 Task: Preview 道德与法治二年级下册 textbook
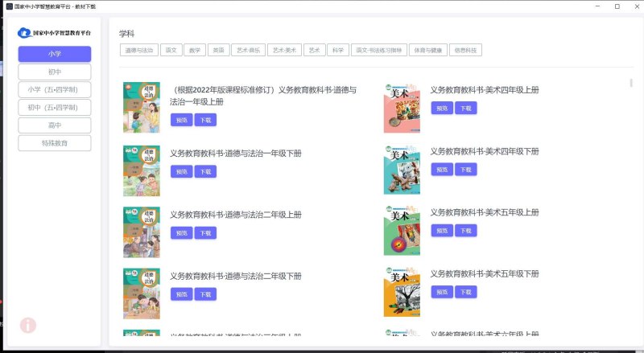pos(182,294)
